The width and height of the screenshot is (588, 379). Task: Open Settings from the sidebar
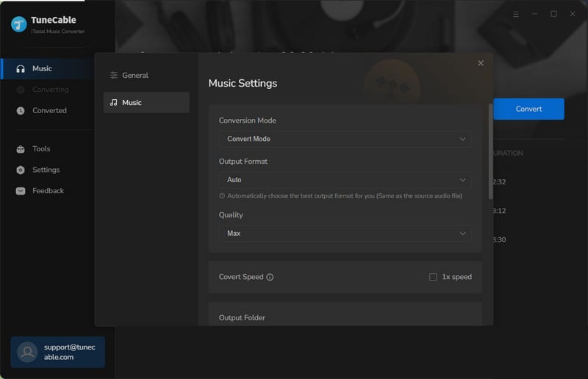(47, 170)
